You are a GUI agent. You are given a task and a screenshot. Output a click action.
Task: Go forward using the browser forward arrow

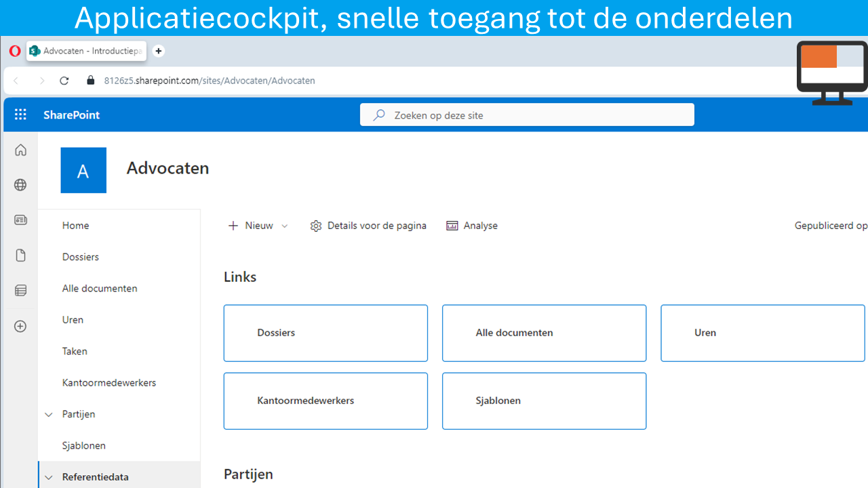(41, 81)
